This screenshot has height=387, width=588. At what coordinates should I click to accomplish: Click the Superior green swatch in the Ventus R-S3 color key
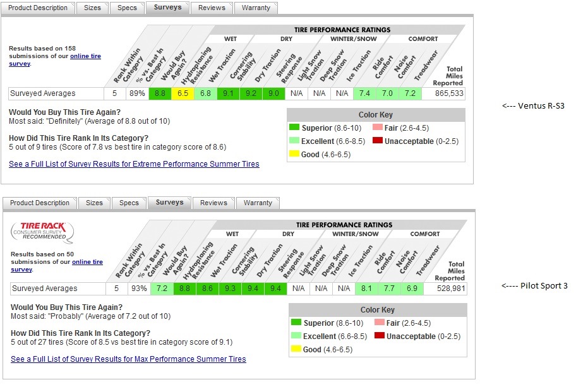tap(294, 127)
